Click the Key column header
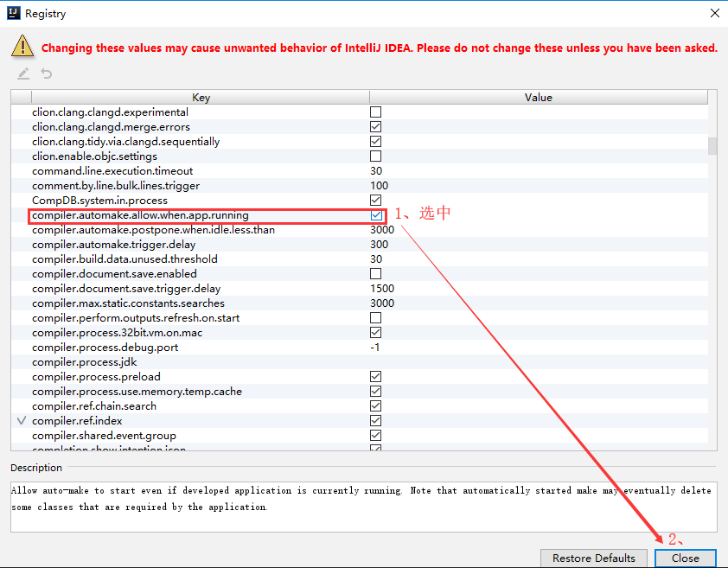 [201, 97]
